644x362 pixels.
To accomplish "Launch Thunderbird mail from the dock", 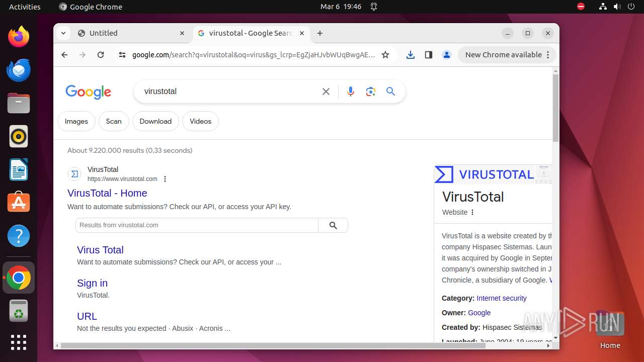I will (19, 70).
